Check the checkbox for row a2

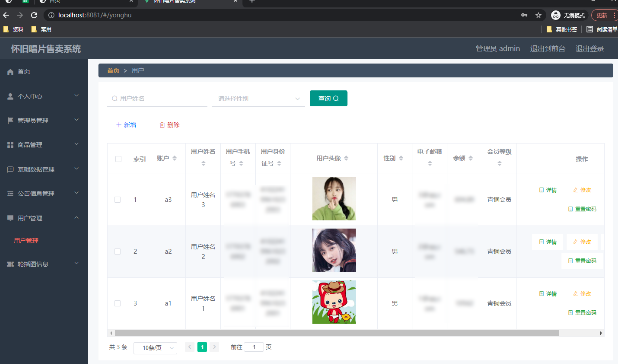pos(118,252)
